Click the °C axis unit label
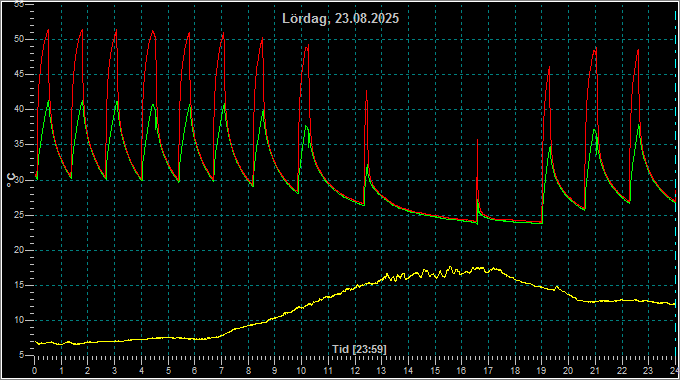680x380 pixels. [x=11, y=180]
